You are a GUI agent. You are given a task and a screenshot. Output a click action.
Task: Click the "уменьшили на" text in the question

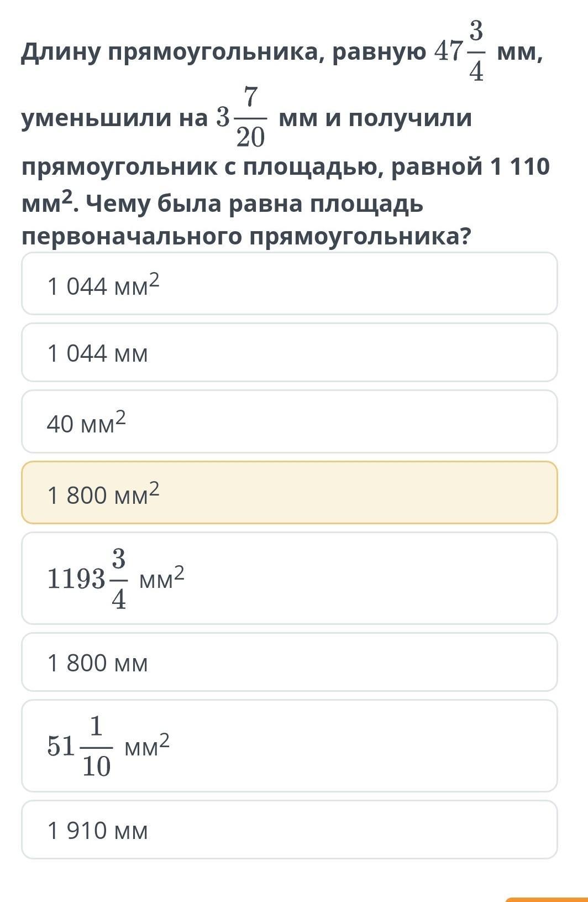pos(114,118)
